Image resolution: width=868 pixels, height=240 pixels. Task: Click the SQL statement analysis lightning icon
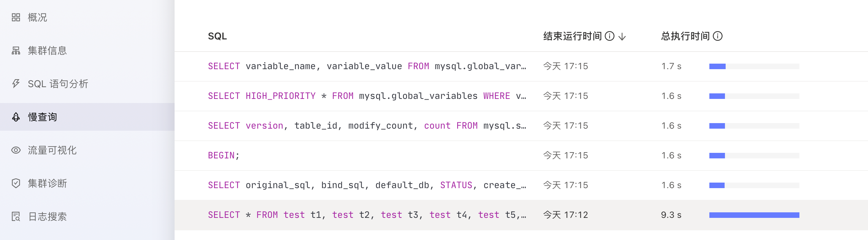pos(16,83)
